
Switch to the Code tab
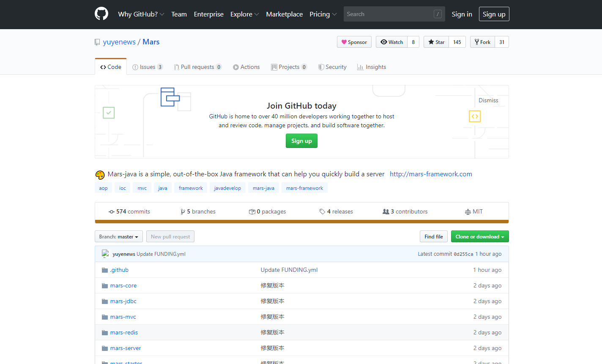click(x=111, y=67)
